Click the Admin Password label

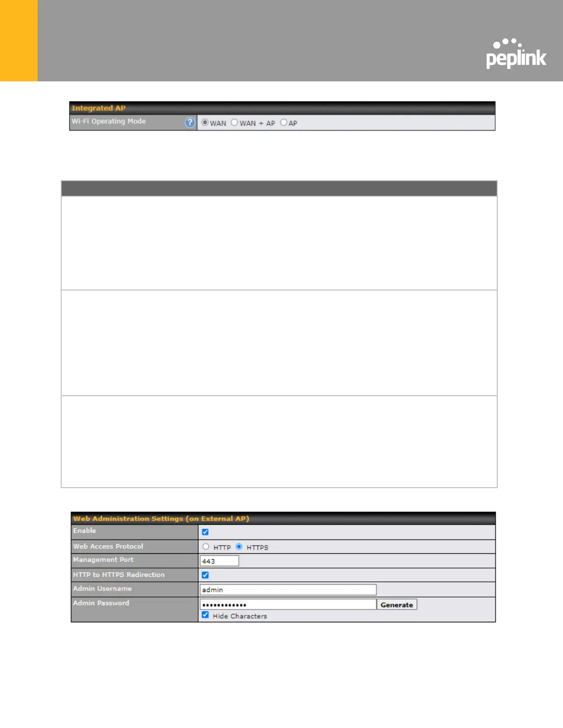click(x=101, y=603)
